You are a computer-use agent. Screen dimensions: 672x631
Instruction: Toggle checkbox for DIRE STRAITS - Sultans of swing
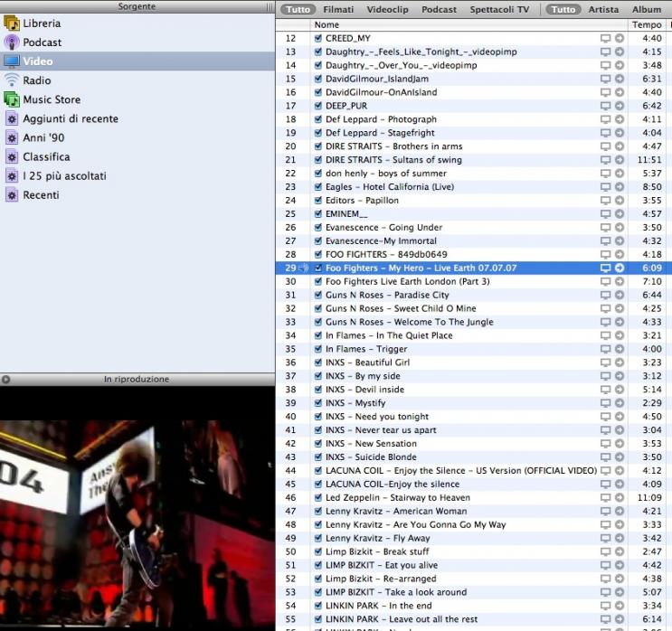318,160
